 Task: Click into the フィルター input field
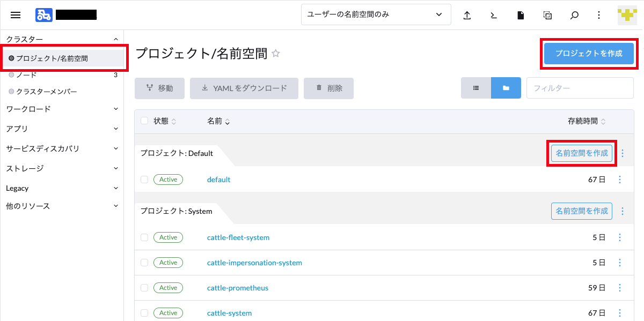tap(580, 88)
